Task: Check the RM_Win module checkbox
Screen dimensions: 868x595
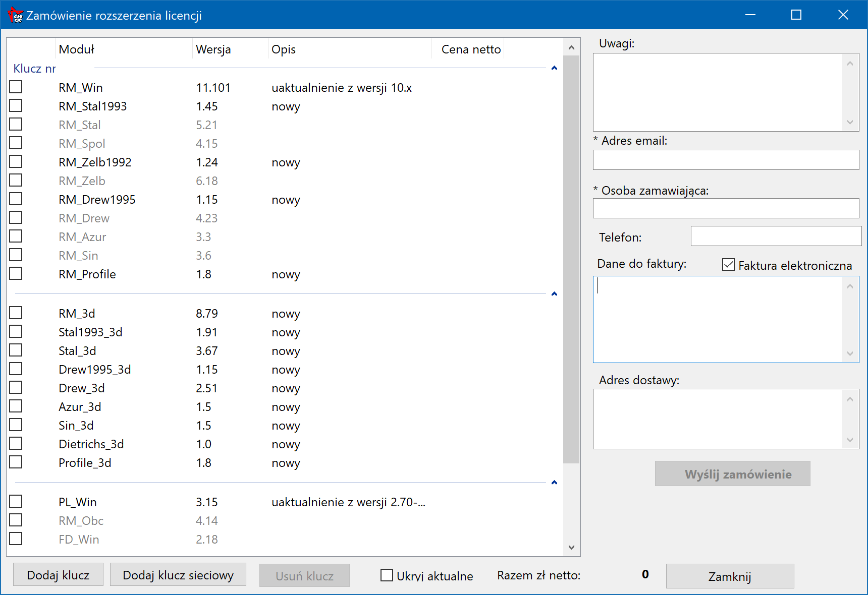Action: [x=16, y=87]
